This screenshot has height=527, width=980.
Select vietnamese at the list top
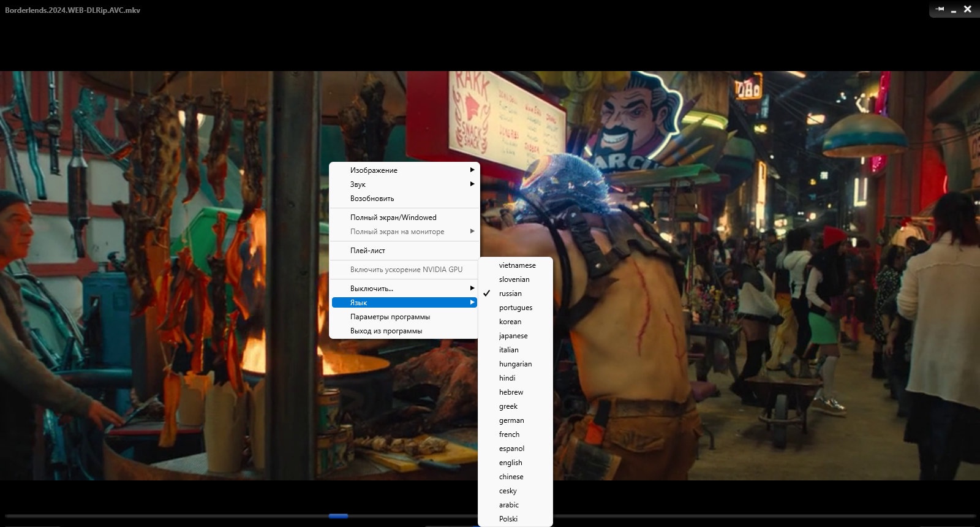[x=515, y=265]
